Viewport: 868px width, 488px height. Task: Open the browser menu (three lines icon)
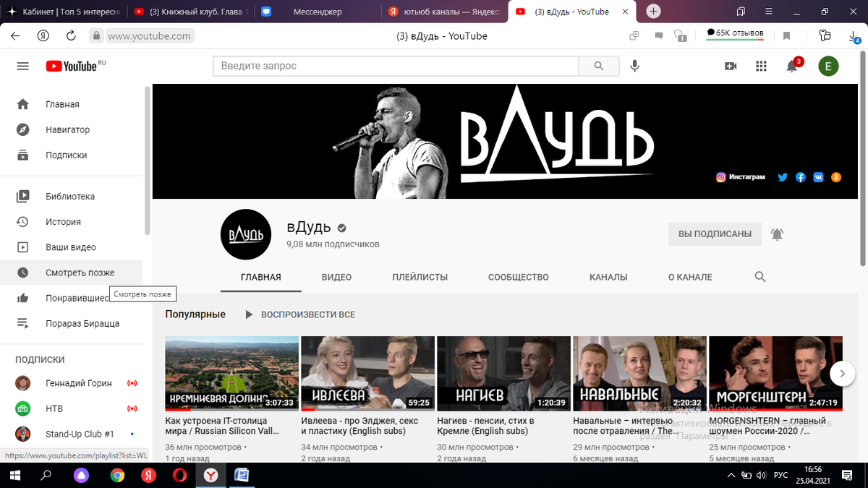point(768,12)
